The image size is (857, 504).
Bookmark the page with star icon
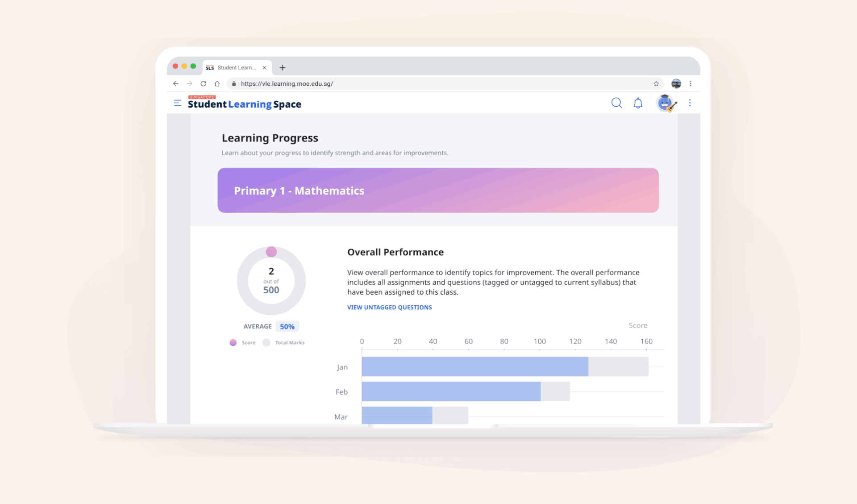tap(656, 83)
